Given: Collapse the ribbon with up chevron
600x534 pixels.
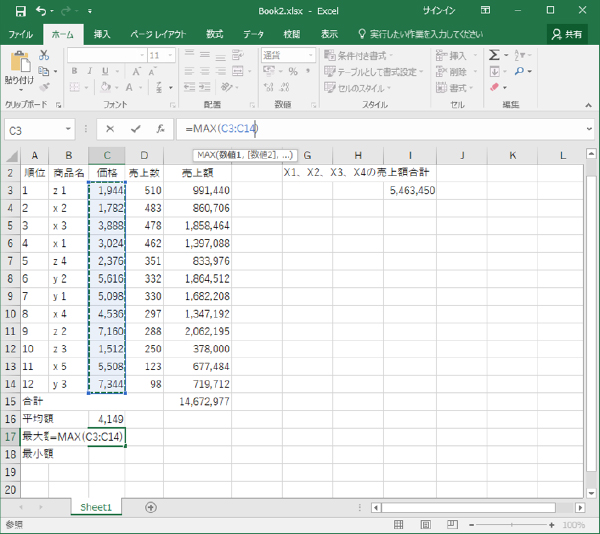Looking at the screenshot, I should (589, 105).
